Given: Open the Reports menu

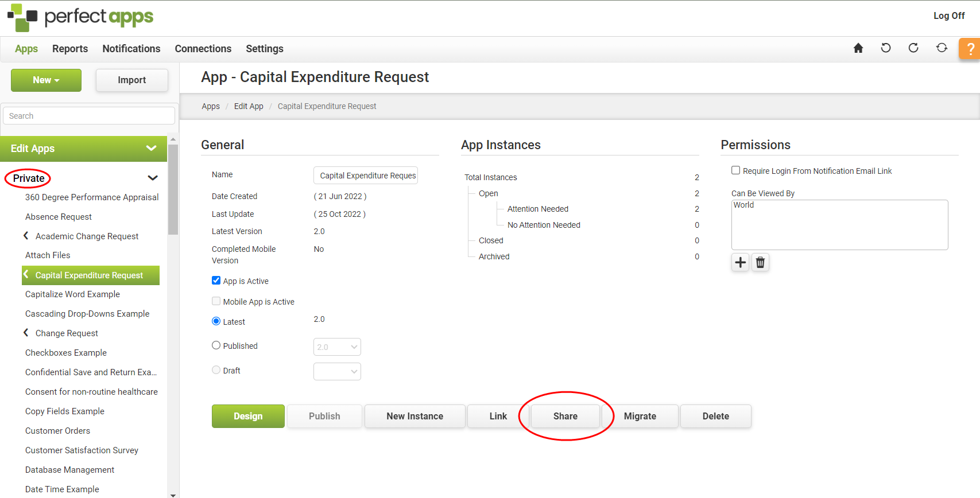Looking at the screenshot, I should pyautogui.click(x=70, y=49).
